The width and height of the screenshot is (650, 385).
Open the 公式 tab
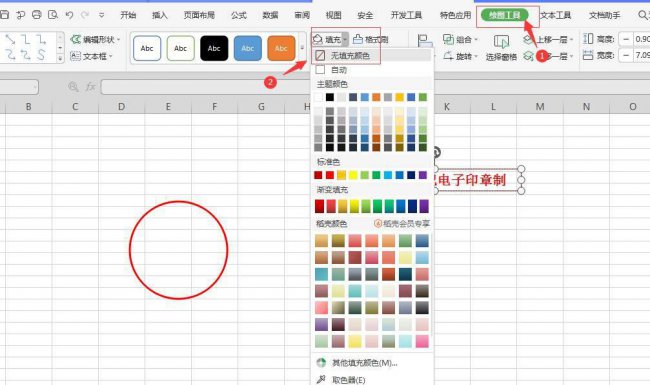tap(239, 15)
